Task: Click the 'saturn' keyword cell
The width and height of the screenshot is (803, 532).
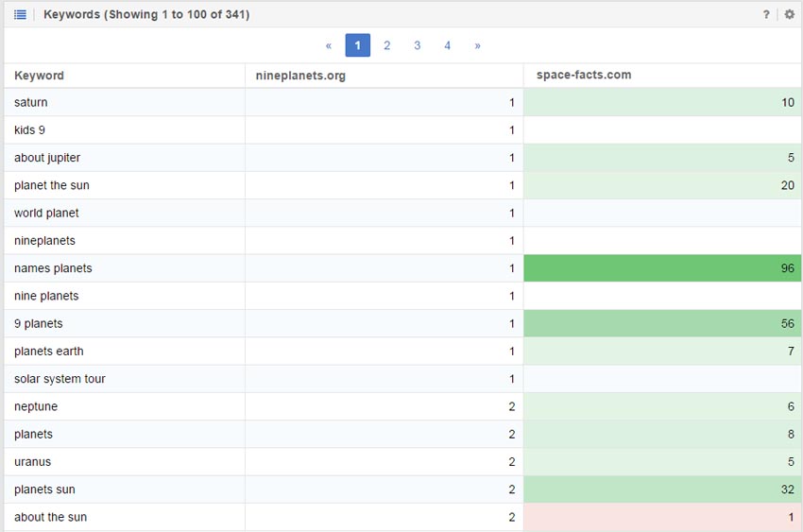Action: [x=125, y=102]
